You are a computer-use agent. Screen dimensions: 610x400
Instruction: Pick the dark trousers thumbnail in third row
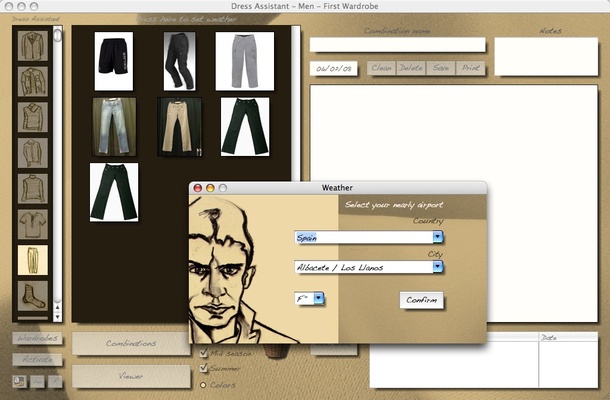pos(114,192)
